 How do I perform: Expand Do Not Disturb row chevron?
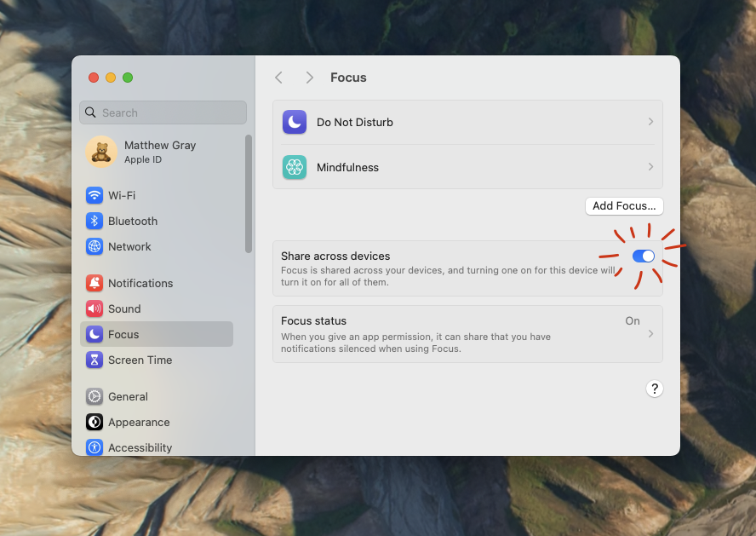pos(650,122)
